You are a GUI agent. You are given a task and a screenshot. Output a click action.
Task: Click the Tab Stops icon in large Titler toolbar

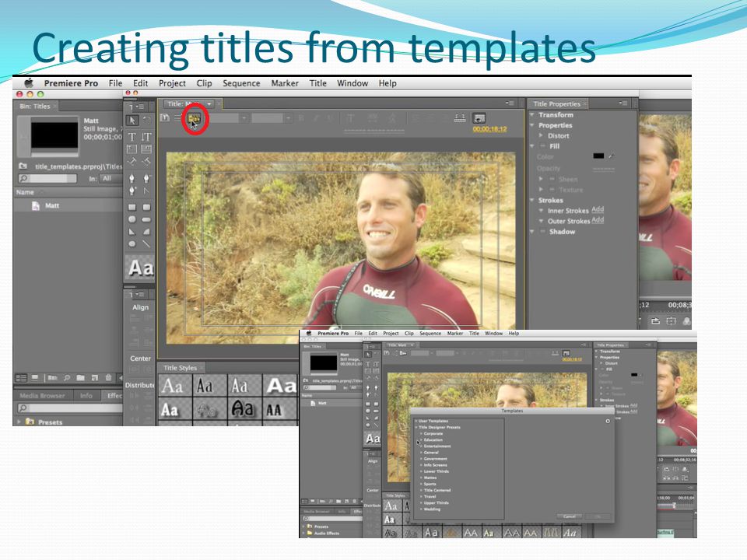click(x=460, y=118)
